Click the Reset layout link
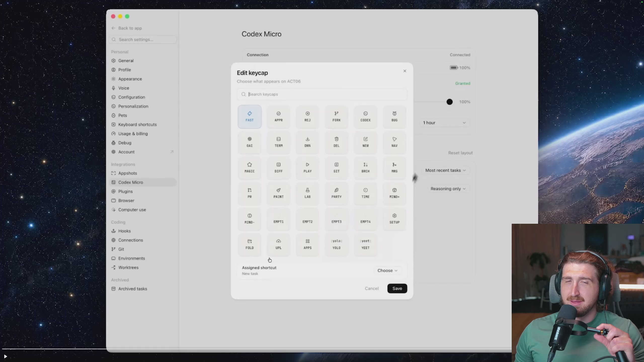644x362 pixels. coord(460,153)
